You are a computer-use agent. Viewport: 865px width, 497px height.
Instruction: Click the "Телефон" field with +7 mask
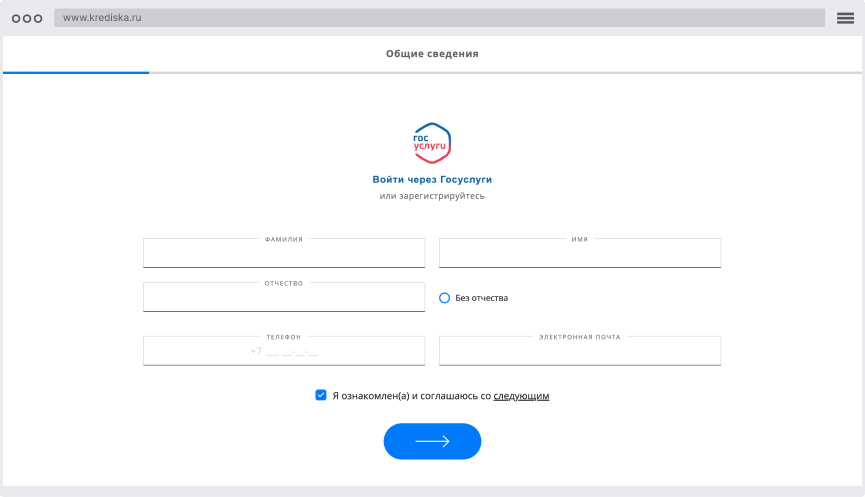tap(284, 352)
